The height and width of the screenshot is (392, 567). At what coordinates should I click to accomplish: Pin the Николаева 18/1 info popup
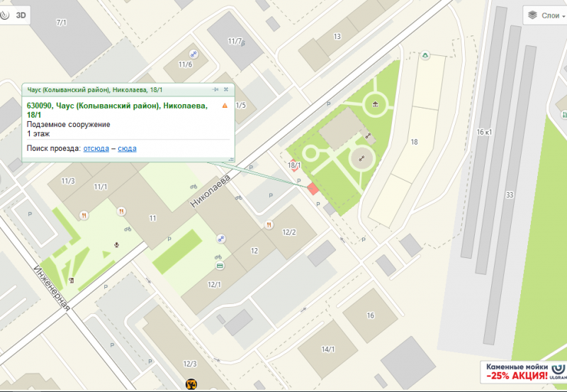[x=215, y=90]
